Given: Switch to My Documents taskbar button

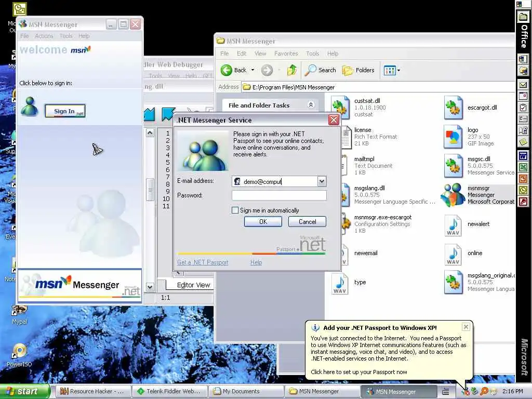Looking at the screenshot, I should click(245, 391).
